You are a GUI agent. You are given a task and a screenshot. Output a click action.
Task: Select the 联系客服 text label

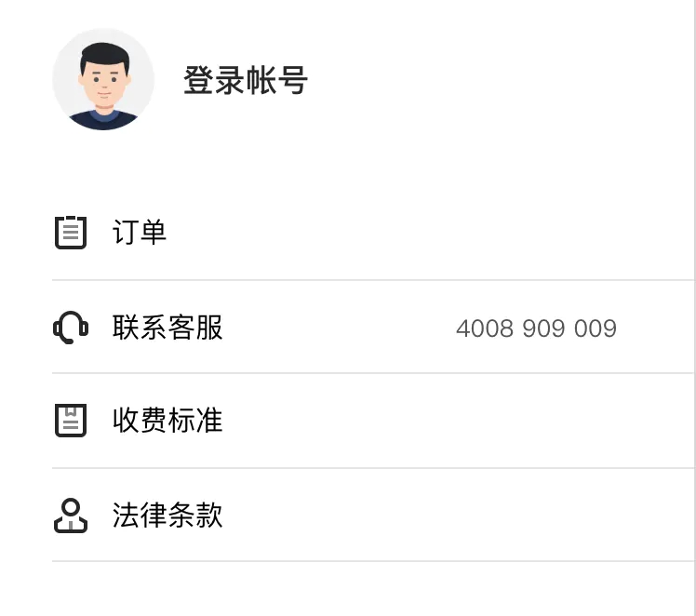(167, 328)
